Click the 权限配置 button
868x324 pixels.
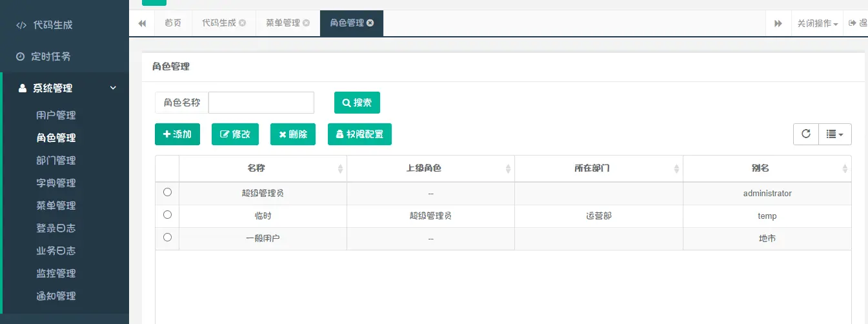[359, 134]
